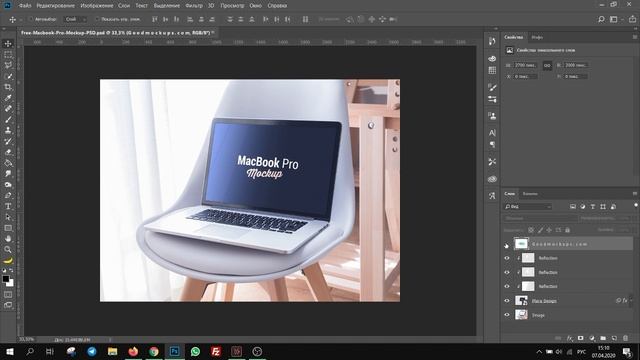The image size is (640, 360).
Task: Toggle layer filtering on/off switch
Action: [636, 206]
